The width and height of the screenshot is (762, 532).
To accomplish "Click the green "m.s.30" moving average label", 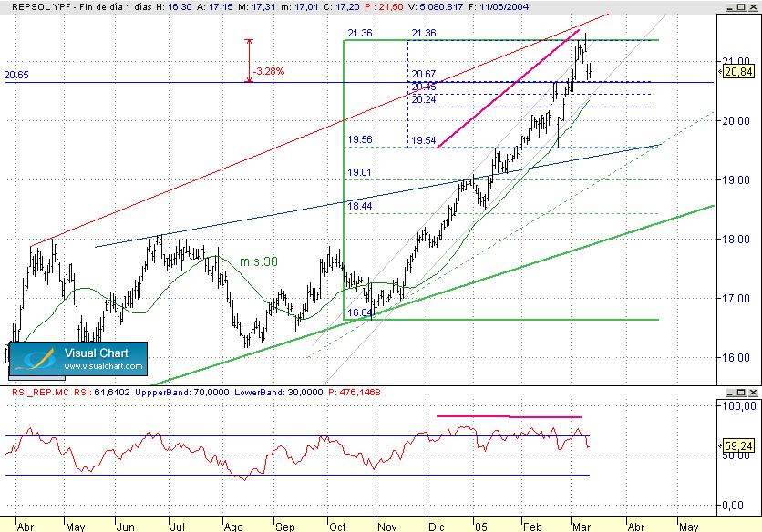I will coord(259,261).
